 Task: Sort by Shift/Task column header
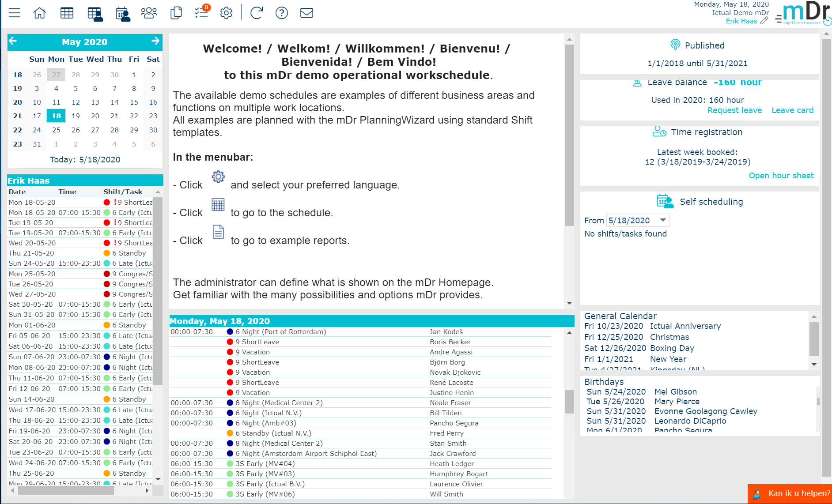123,192
